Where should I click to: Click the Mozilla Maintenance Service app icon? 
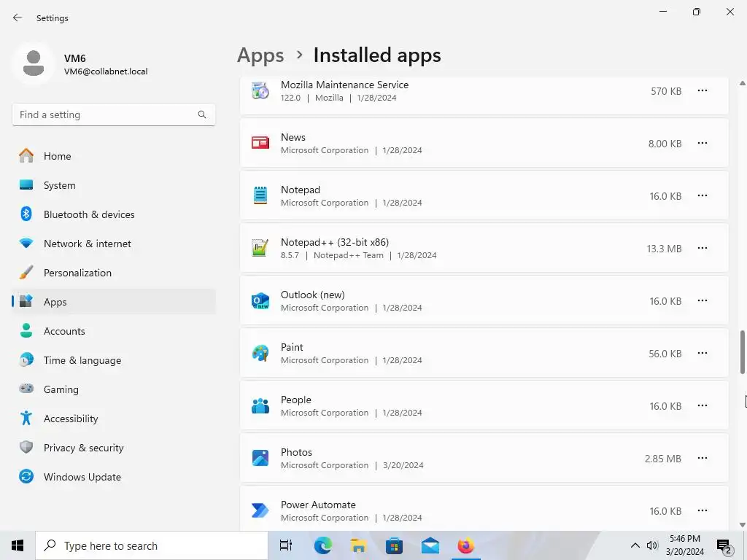[x=260, y=90]
